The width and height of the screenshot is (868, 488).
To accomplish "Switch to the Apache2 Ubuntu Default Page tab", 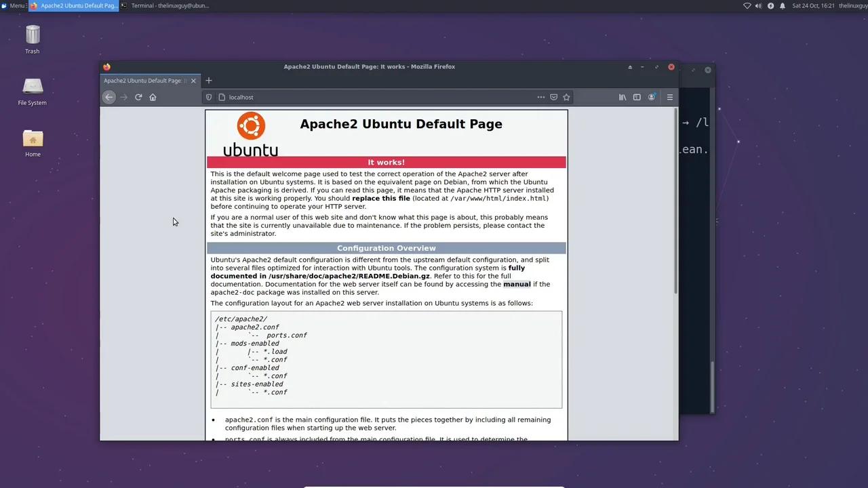I will (146, 81).
